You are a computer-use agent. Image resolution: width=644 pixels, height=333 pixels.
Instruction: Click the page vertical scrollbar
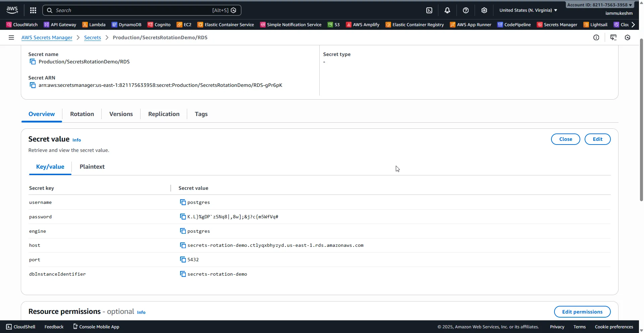pyautogui.click(x=641, y=121)
